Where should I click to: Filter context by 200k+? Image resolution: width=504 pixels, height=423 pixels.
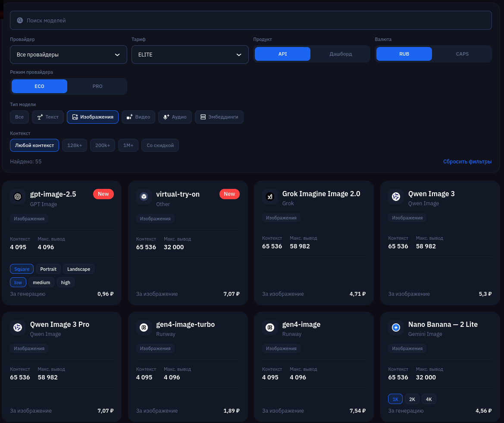(103, 145)
